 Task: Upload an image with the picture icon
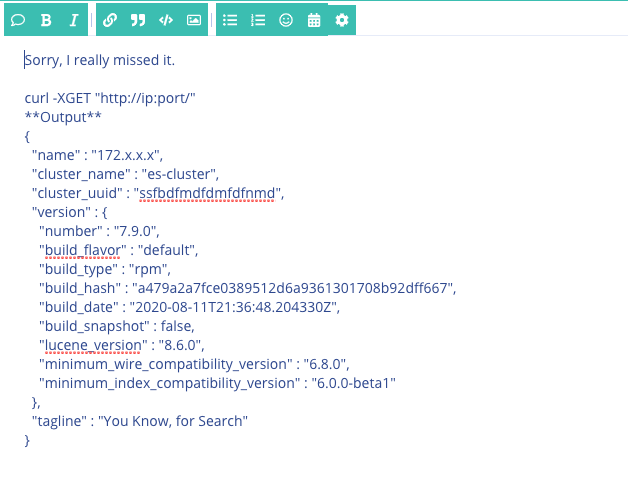pos(194,20)
